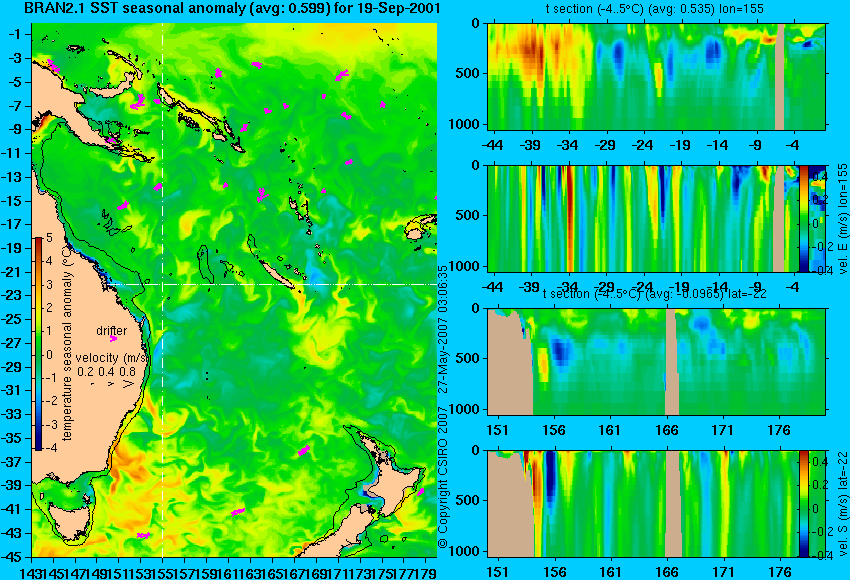Image resolution: width=850 pixels, height=580 pixels.
Task: Open the temperature section plot for lat=-22
Action: [657, 362]
